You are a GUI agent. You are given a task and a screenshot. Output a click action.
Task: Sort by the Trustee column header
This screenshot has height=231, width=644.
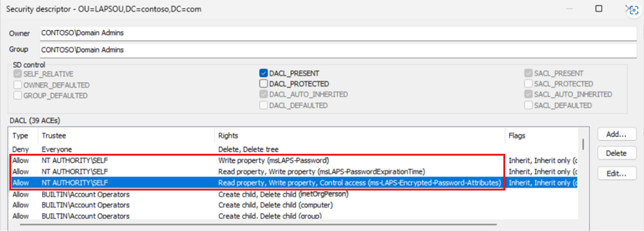[126, 135]
